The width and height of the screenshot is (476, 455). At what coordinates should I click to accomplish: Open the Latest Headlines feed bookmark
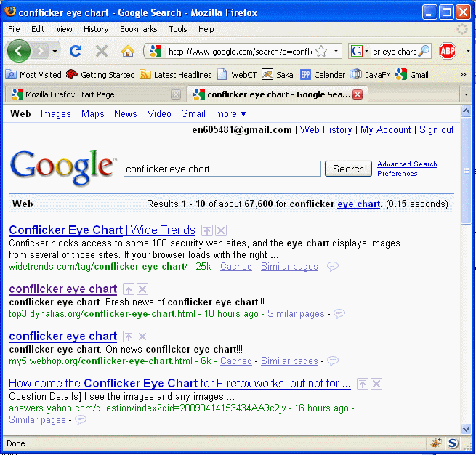point(175,74)
